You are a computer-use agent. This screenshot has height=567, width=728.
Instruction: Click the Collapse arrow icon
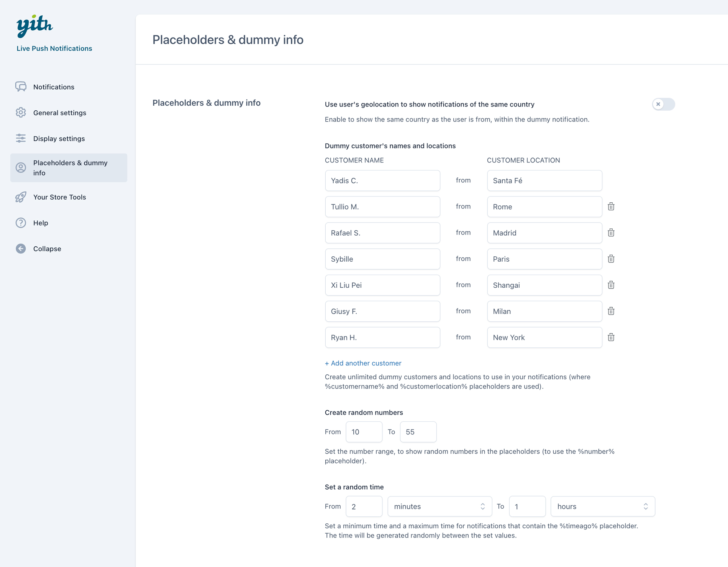[21, 249]
